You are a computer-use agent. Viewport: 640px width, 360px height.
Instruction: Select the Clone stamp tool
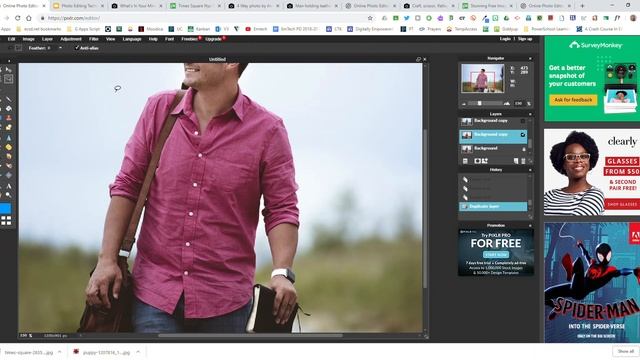pos(9,118)
